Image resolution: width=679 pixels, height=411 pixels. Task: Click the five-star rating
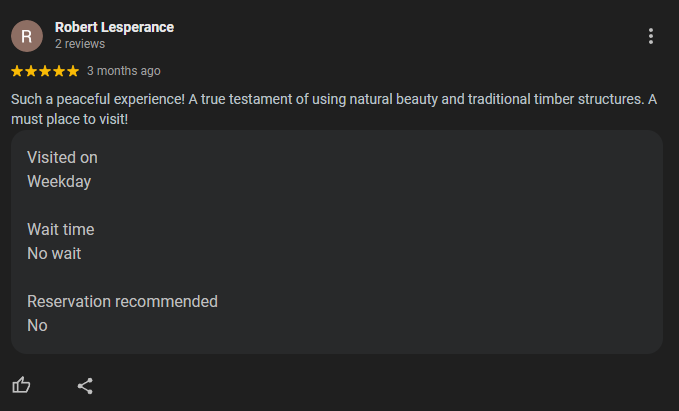(x=45, y=71)
